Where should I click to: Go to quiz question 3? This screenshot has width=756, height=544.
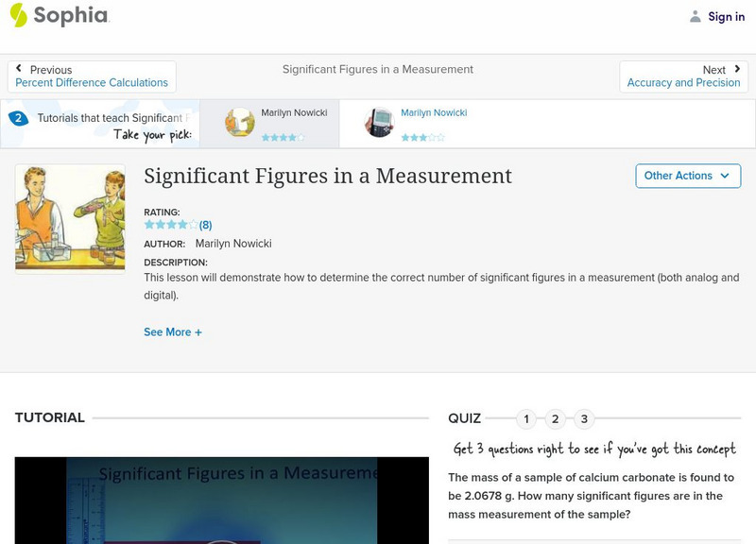click(x=584, y=418)
